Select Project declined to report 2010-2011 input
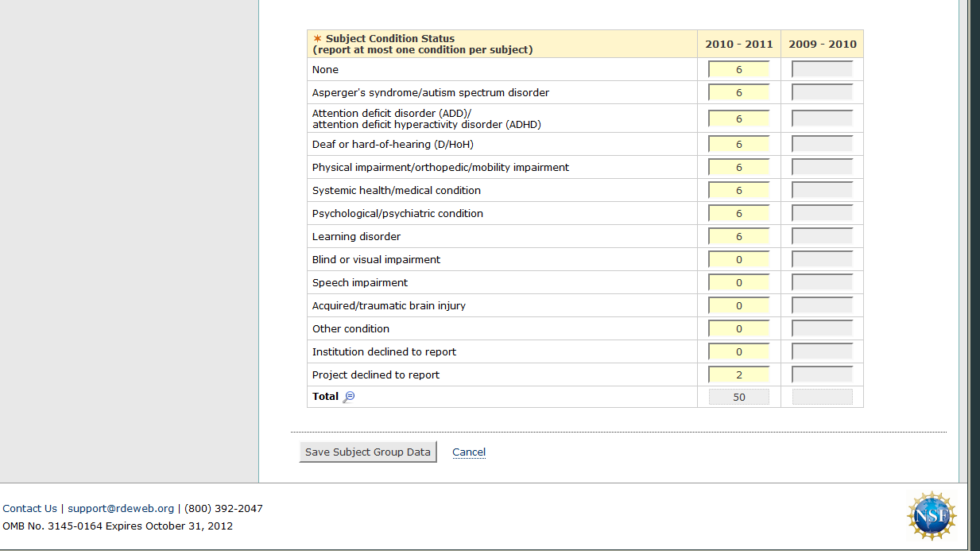980x551 pixels. point(738,375)
